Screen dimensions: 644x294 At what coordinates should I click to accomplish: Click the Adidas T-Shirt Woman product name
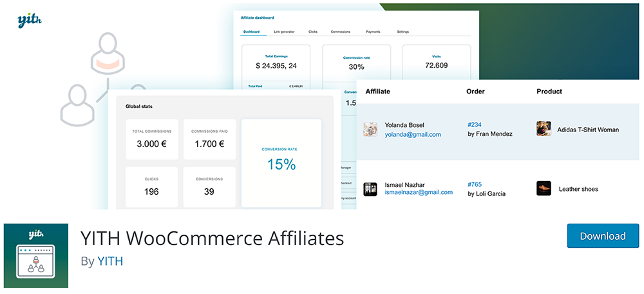point(588,130)
